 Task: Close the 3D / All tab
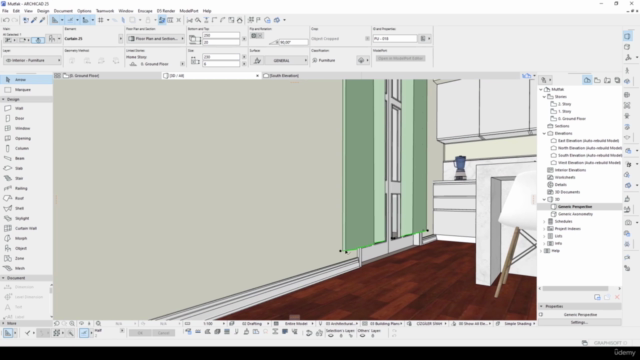257,76
